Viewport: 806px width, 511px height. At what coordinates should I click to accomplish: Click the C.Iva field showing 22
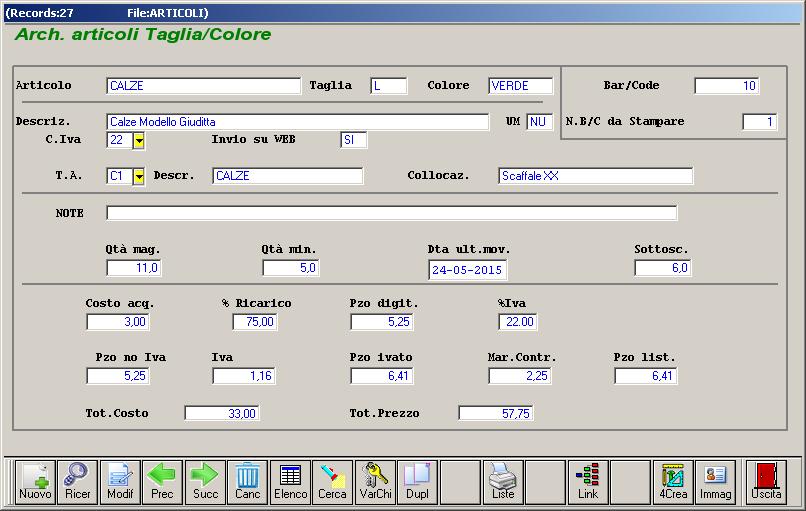120,140
